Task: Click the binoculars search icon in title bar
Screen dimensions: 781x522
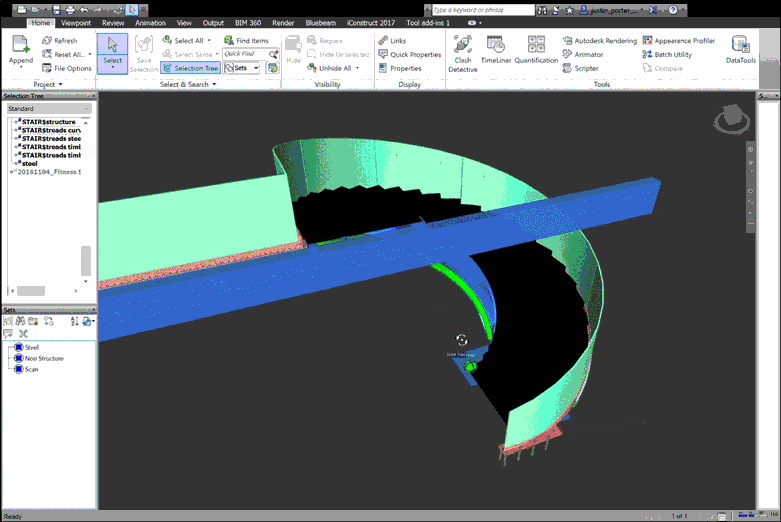Action: [x=542, y=10]
